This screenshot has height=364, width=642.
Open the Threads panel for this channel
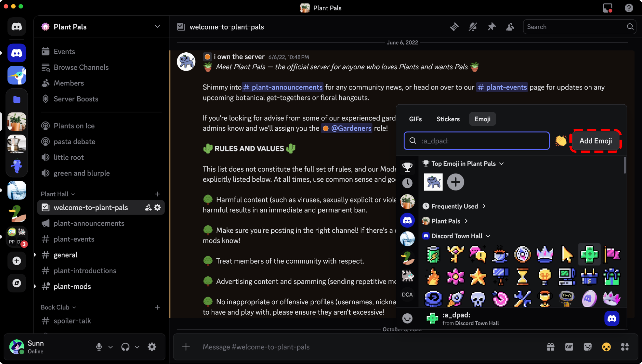click(x=454, y=27)
